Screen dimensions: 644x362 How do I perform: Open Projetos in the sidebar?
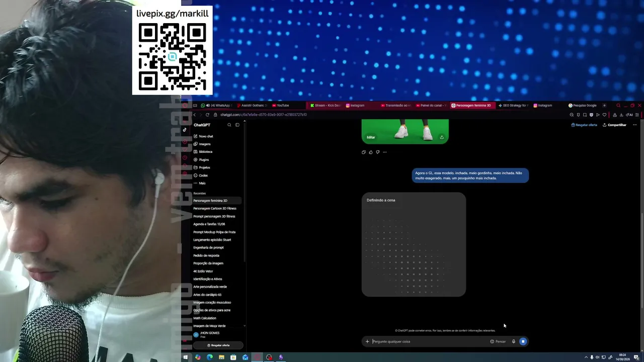tap(202, 167)
